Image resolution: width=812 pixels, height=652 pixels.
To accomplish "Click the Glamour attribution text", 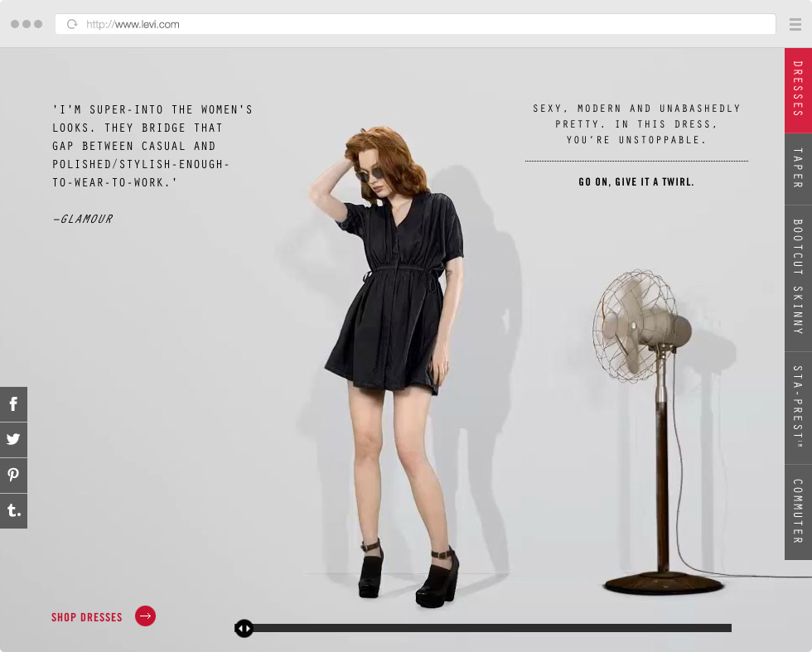I will 83,219.
